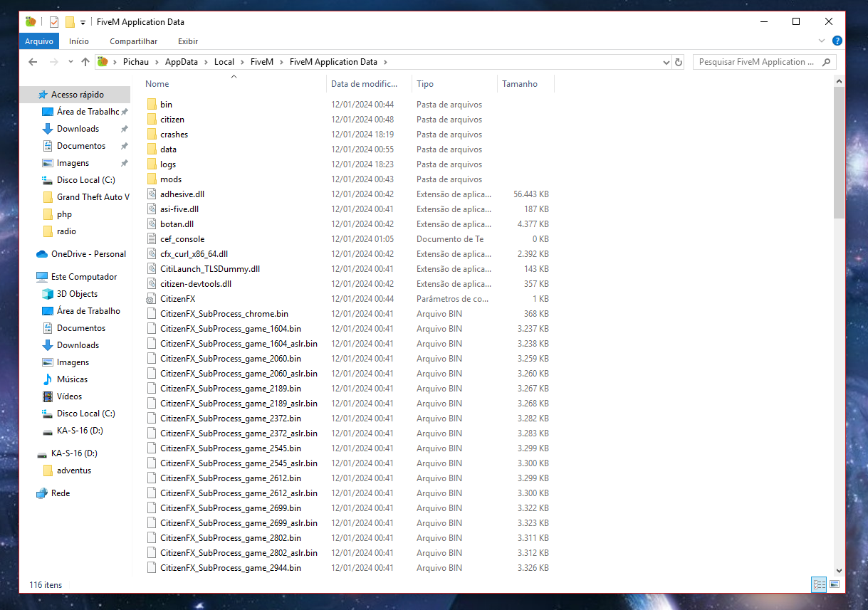Switch to large thumbnails view icon

click(834, 585)
